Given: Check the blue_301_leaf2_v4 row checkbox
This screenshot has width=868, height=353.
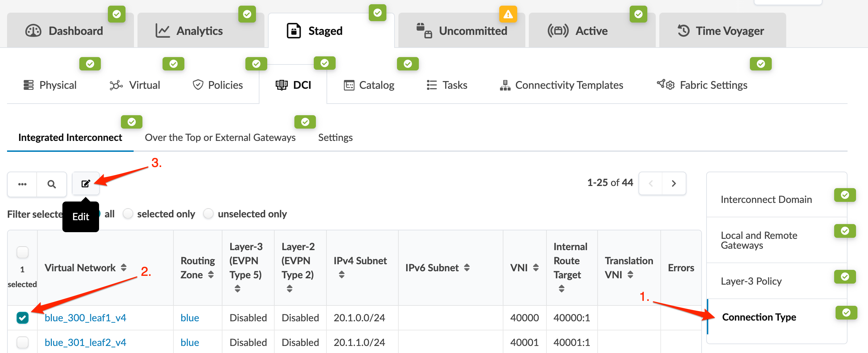Looking at the screenshot, I should click(x=23, y=342).
